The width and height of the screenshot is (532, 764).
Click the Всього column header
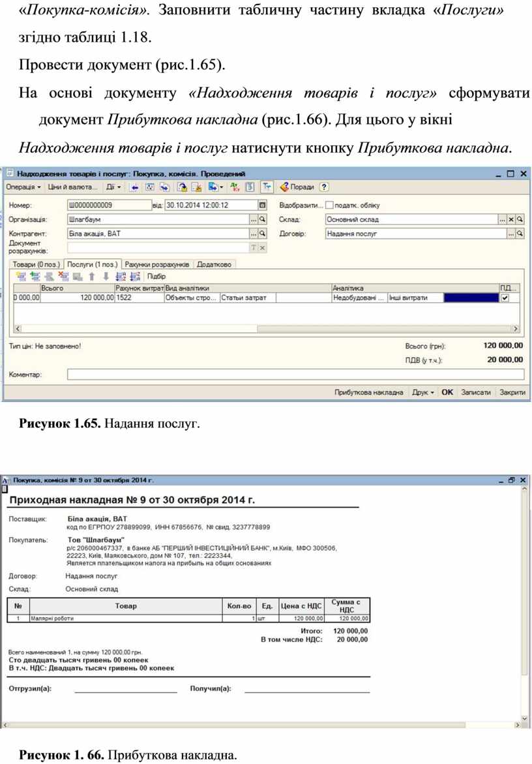pos(77,288)
